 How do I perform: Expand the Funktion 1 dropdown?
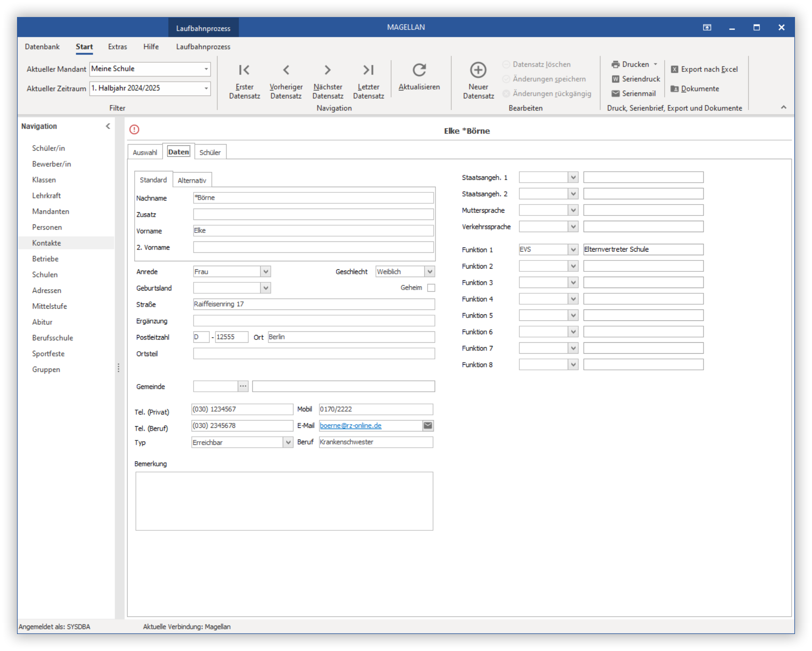point(573,250)
